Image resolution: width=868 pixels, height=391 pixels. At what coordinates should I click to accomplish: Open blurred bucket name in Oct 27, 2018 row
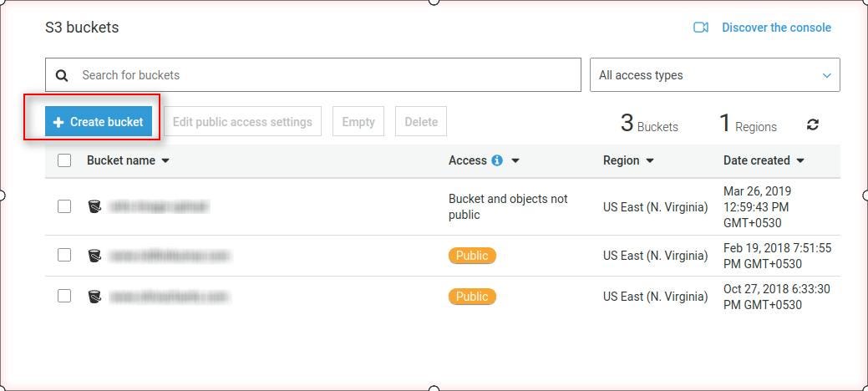170,297
